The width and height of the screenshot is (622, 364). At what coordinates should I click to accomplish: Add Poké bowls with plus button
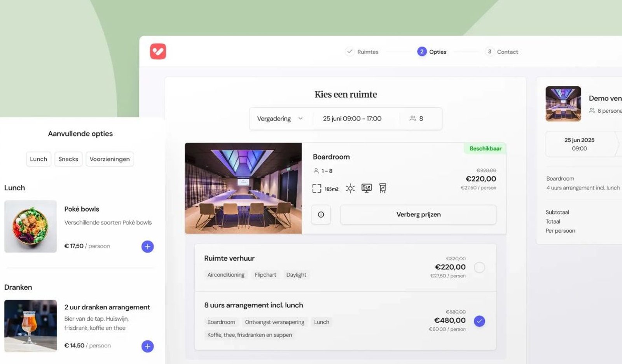147,247
